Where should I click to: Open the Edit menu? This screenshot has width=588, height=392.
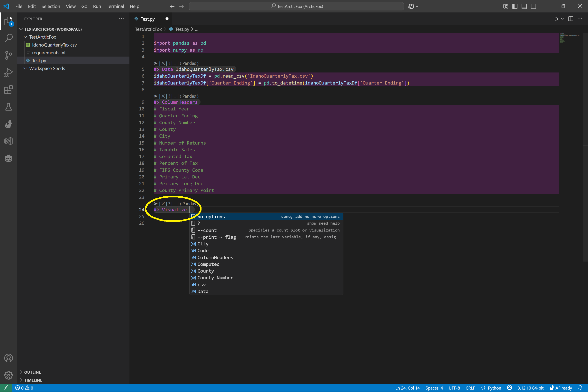pyautogui.click(x=32, y=6)
